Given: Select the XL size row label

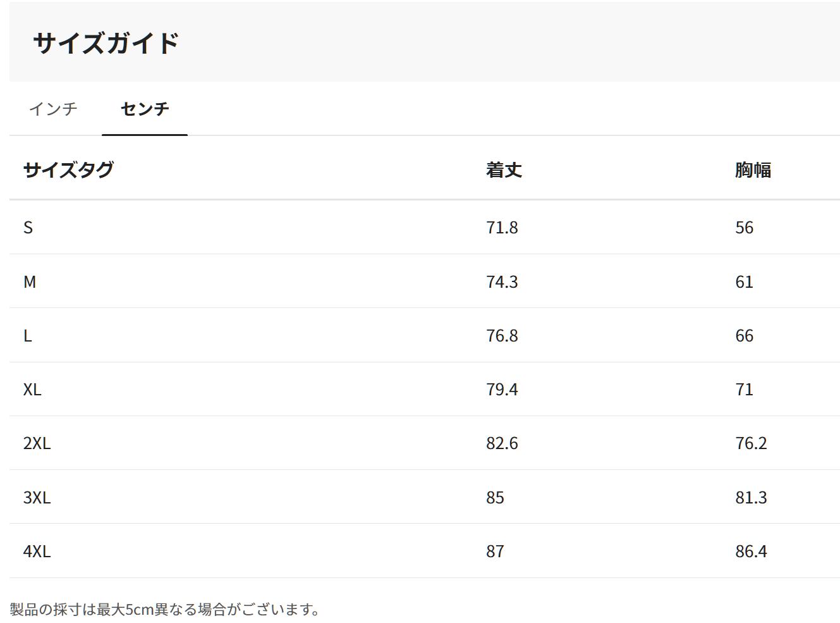Looking at the screenshot, I should click(32, 390).
